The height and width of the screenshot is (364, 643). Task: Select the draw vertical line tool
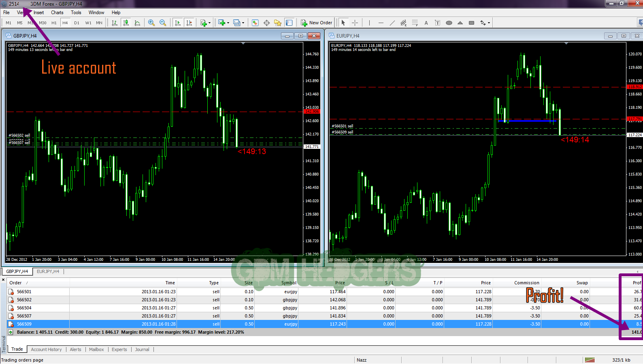(x=369, y=23)
